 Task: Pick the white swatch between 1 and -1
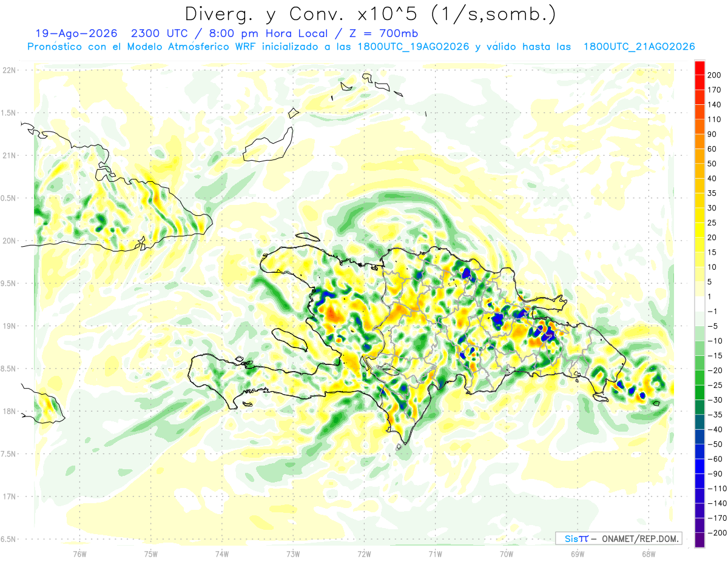[700, 304]
